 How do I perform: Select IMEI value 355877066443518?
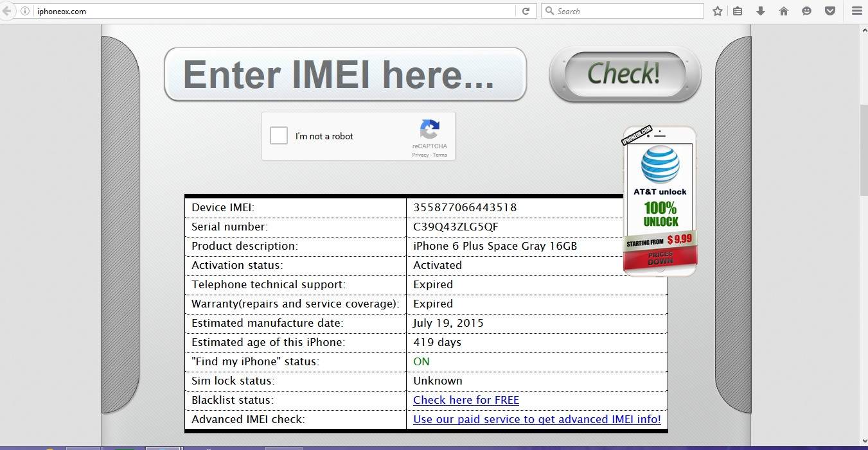pyautogui.click(x=465, y=207)
